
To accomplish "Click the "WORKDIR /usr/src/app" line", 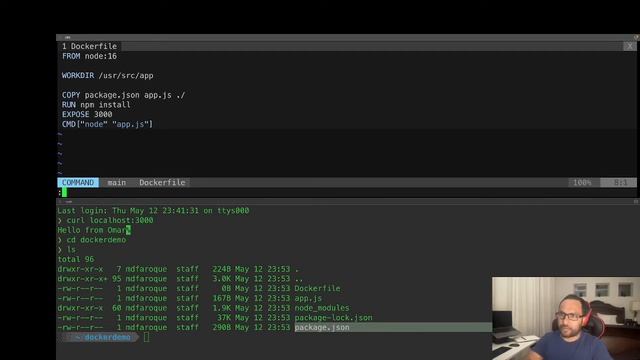I will pyautogui.click(x=108, y=76).
